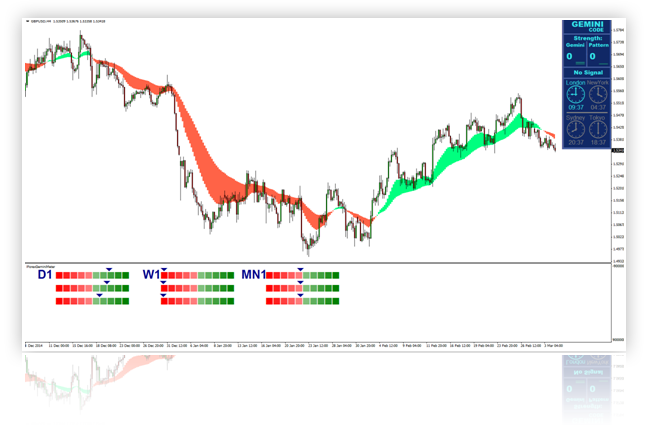Click the Gemini strength small green bar
The width and height of the screenshot is (648, 430).
tap(580, 63)
